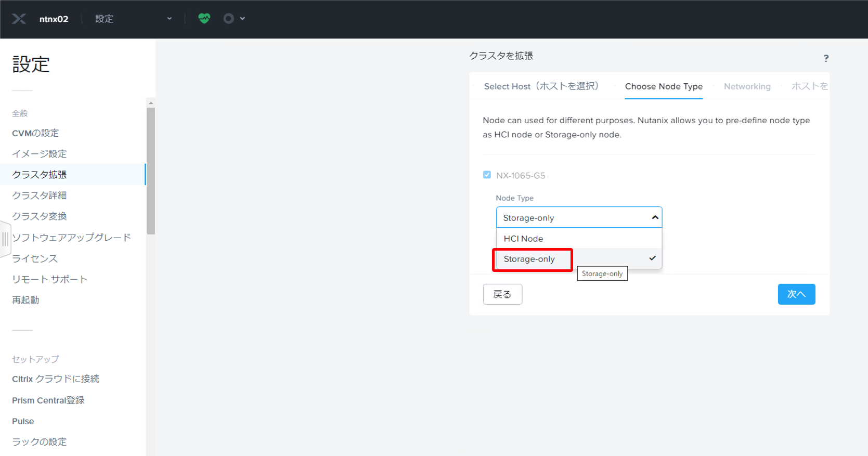Choose HCI Node from the list
The height and width of the screenshot is (456, 868).
click(x=523, y=239)
